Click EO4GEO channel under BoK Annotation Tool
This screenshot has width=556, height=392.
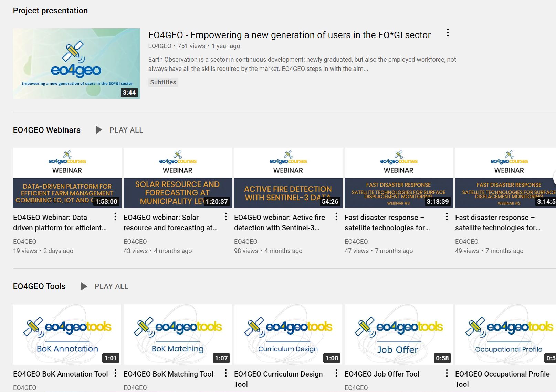click(x=25, y=388)
